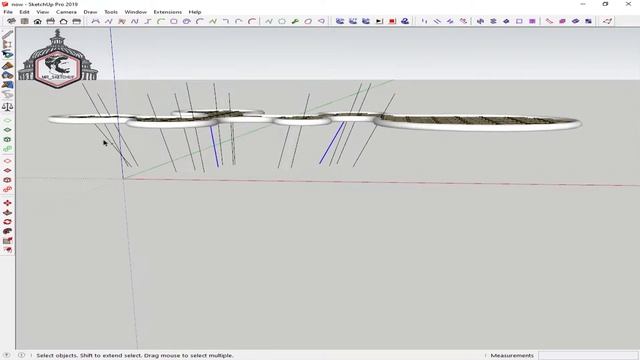Click the black play arrow toolbar icon

(379, 21)
